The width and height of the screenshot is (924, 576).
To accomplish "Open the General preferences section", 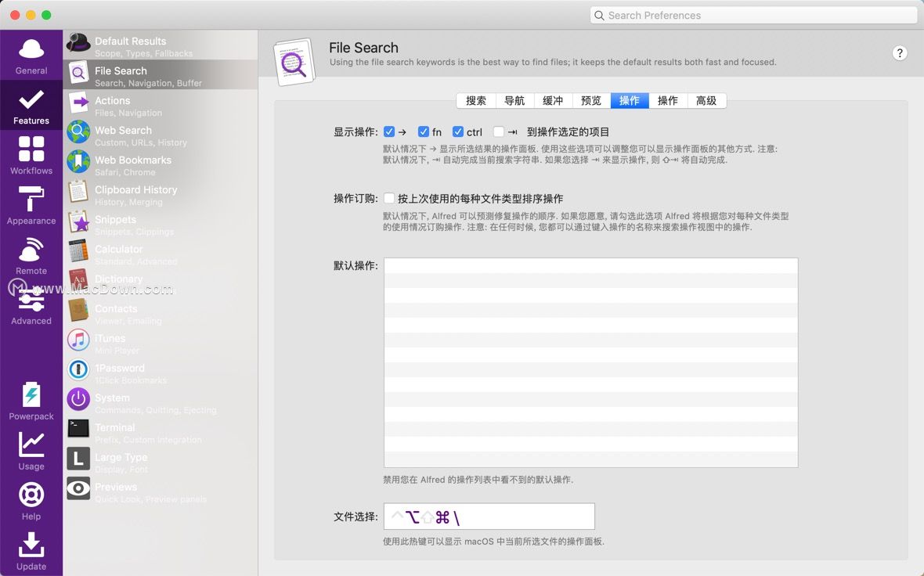I will click(31, 56).
